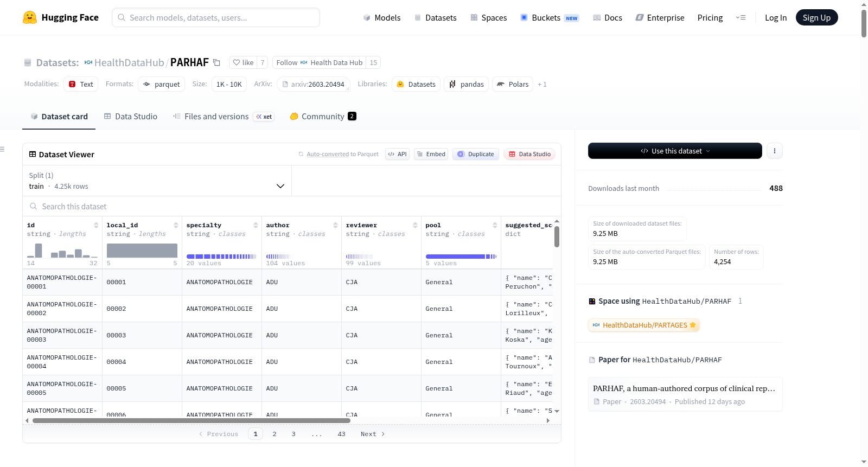Sort the local_id column

176,225
